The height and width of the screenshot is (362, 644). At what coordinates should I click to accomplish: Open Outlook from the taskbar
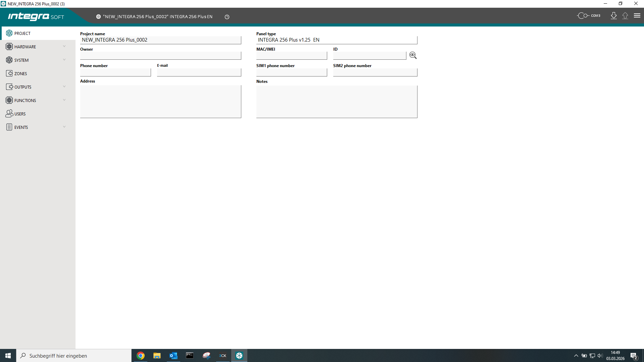(173, 356)
